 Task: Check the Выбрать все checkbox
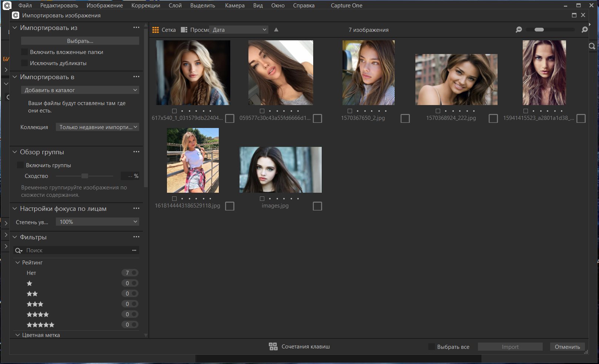click(x=431, y=347)
